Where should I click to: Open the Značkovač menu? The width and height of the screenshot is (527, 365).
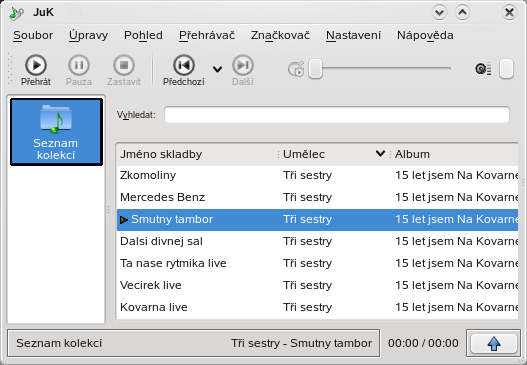click(280, 35)
